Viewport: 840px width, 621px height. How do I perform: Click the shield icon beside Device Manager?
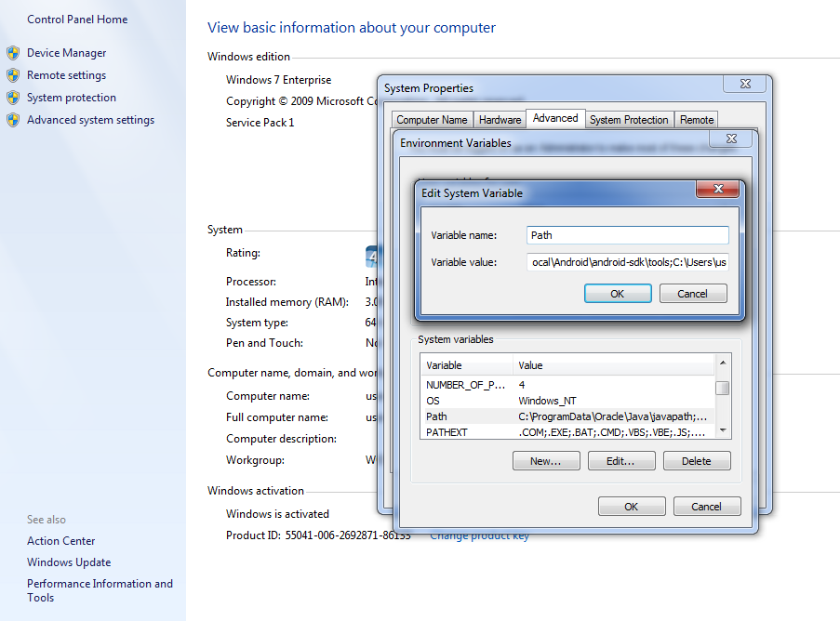(13, 53)
